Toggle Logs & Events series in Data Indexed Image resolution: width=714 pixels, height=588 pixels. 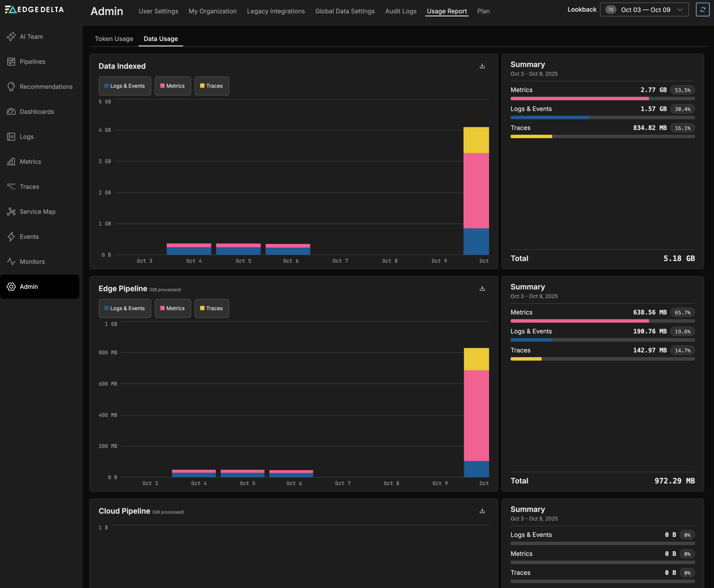[x=125, y=86]
